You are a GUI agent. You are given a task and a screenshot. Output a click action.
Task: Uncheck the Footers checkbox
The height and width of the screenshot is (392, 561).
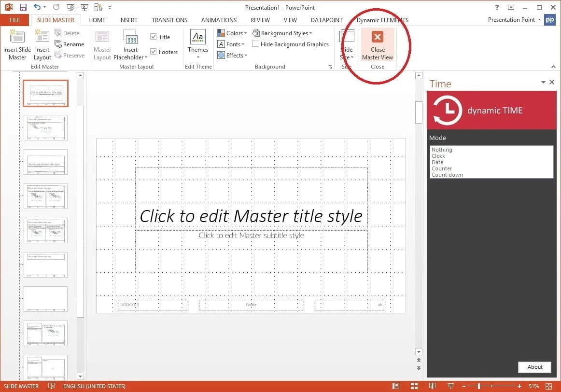coord(154,52)
